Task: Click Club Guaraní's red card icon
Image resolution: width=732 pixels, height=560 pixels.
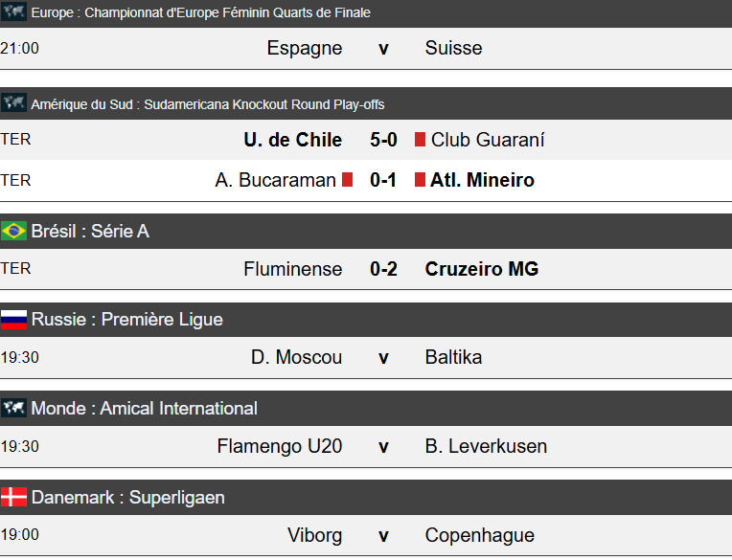Action: 420,140
